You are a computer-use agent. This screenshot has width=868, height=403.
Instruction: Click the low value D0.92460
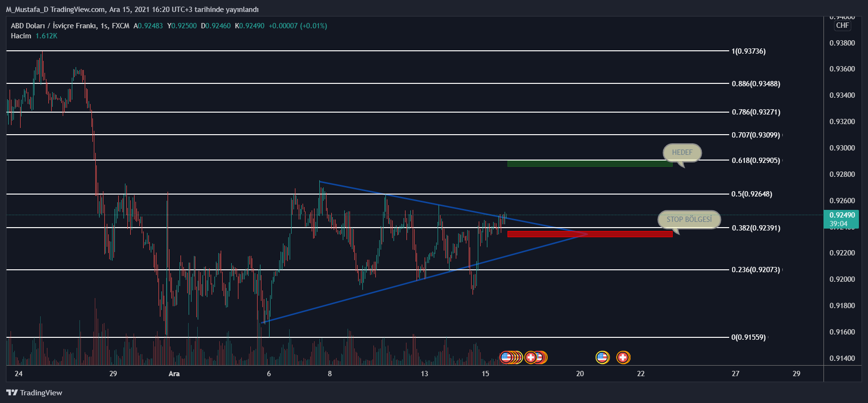pyautogui.click(x=216, y=26)
